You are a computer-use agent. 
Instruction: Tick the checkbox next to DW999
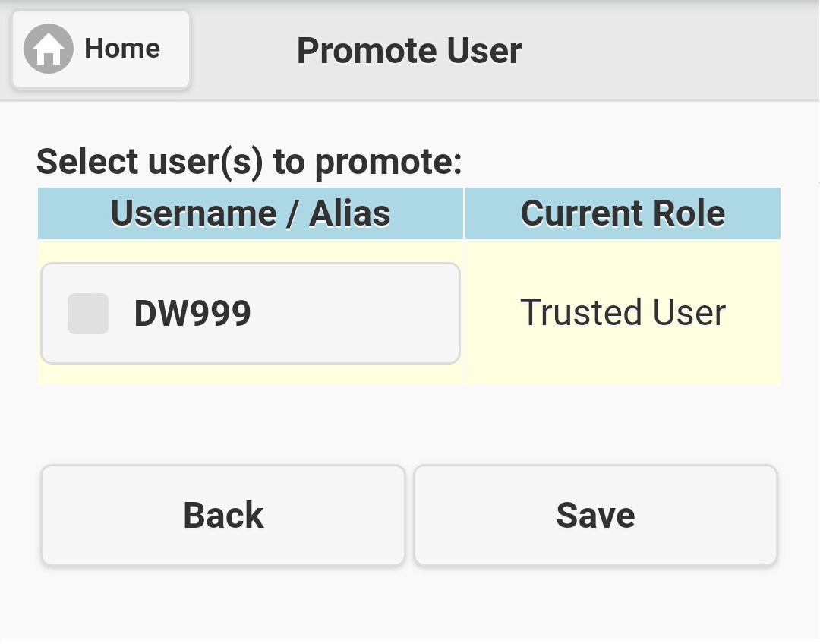coord(88,314)
